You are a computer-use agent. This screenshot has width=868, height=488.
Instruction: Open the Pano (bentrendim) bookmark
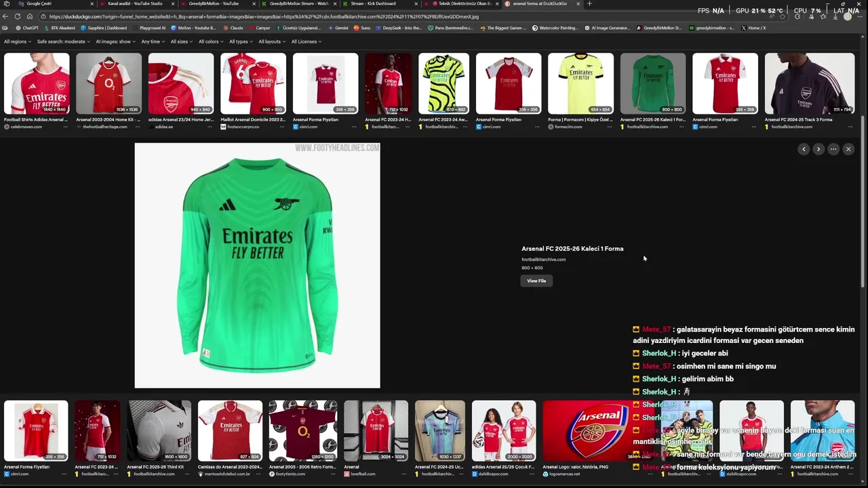coord(450,28)
